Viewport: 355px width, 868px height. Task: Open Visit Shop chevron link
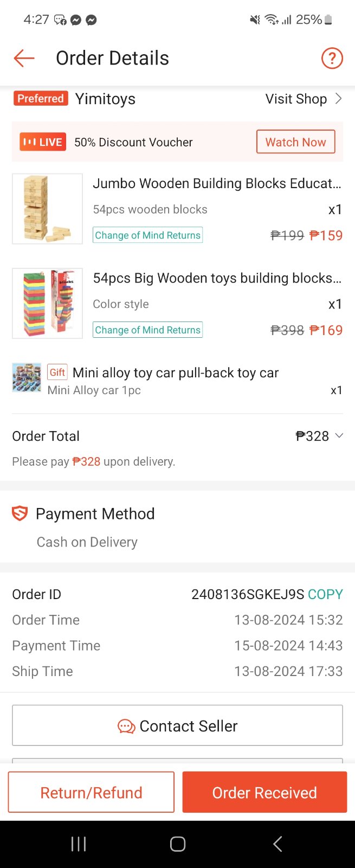click(x=304, y=99)
